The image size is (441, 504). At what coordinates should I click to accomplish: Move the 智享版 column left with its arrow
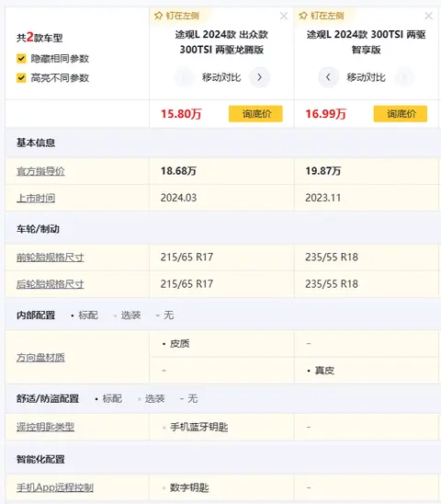328,77
